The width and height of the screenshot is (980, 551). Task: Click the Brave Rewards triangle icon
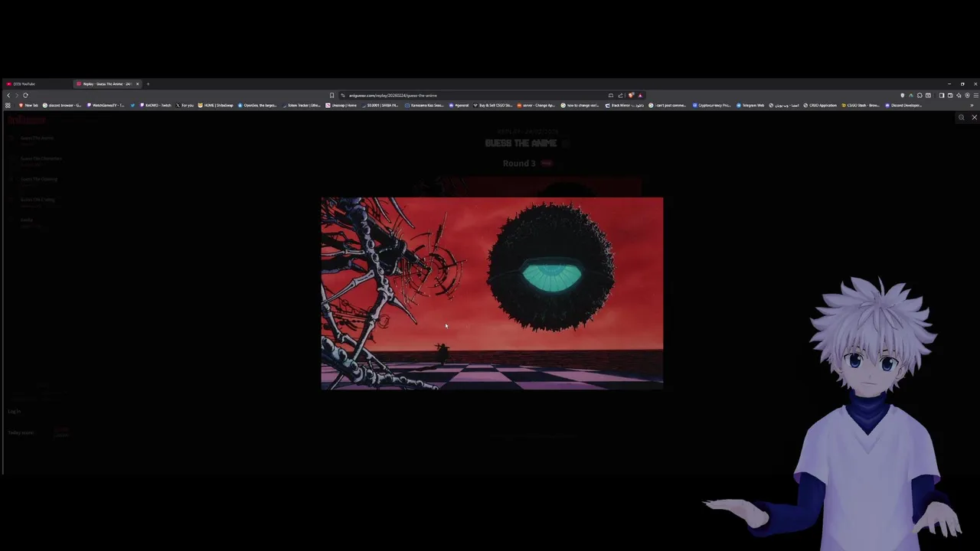(x=640, y=95)
